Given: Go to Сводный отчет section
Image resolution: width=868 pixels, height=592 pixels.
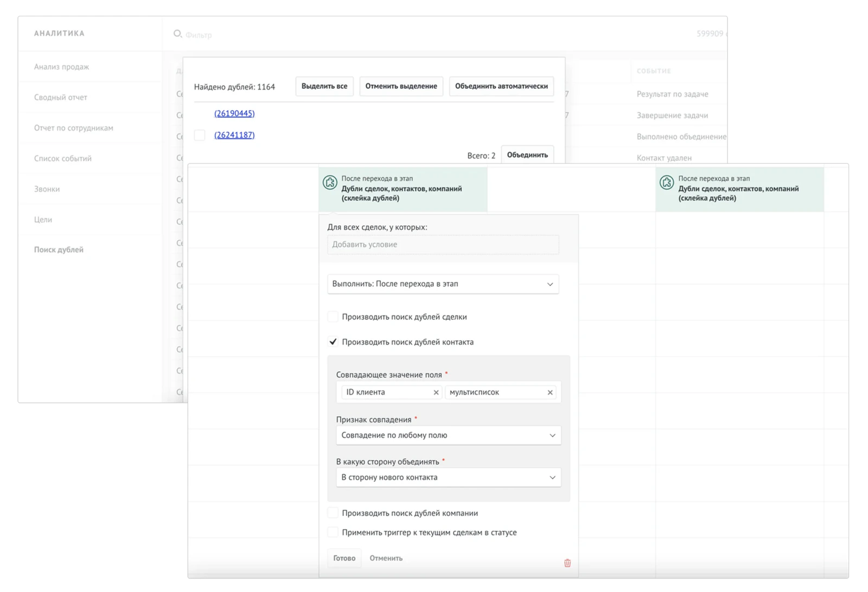Looking at the screenshot, I should point(61,97).
